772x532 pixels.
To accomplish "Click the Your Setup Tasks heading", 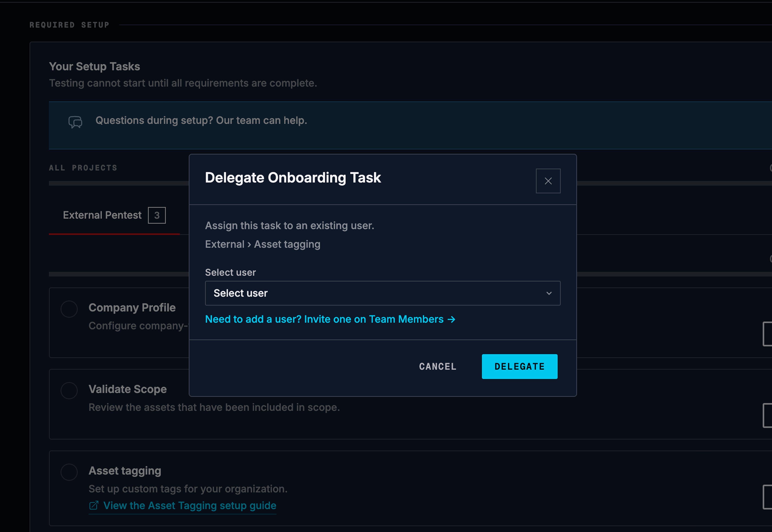I will tap(95, 66).
